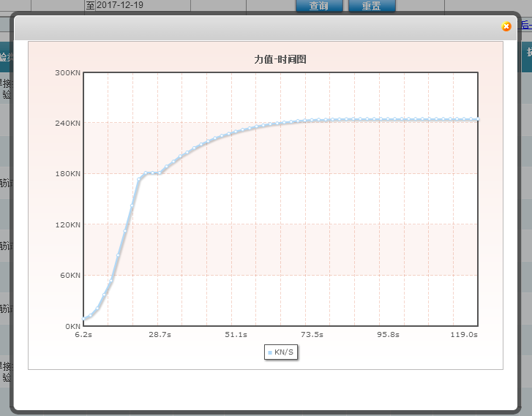
Task: Click the 120KN y-axis label
Action: coord(67,224)
